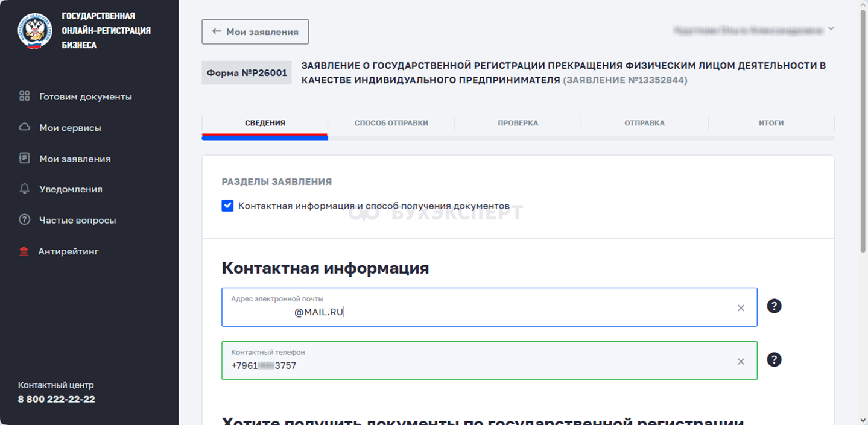The image size is (868, 425).
Task: Click the question icon beside Частые вопросы
Action: (x=25, y=219)
